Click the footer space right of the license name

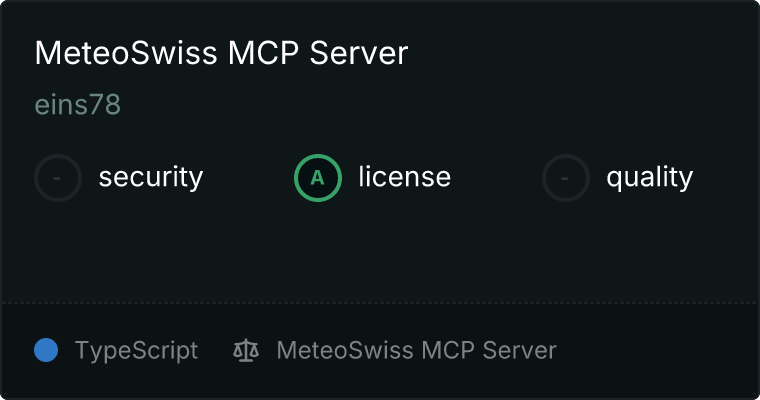point(657,350)
